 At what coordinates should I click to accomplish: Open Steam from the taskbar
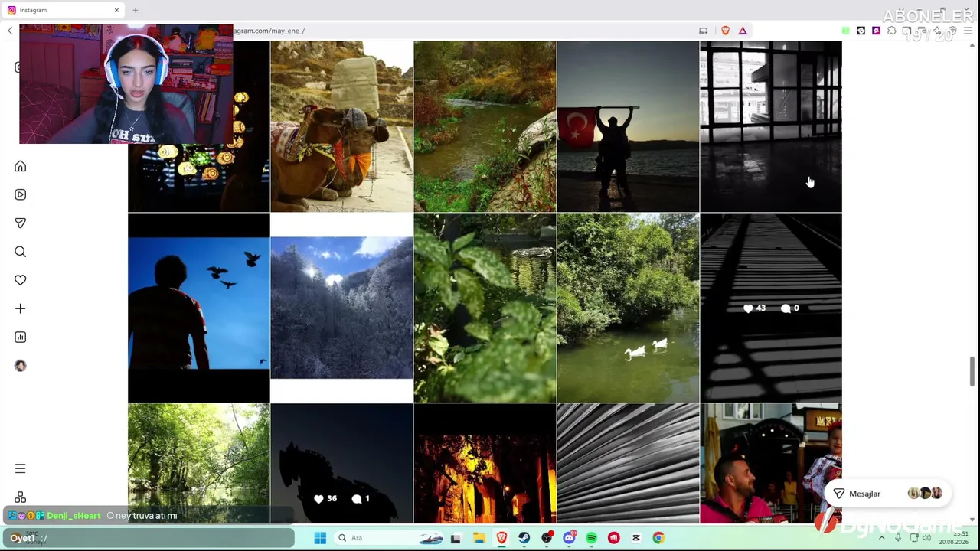(x=524, y=538)
